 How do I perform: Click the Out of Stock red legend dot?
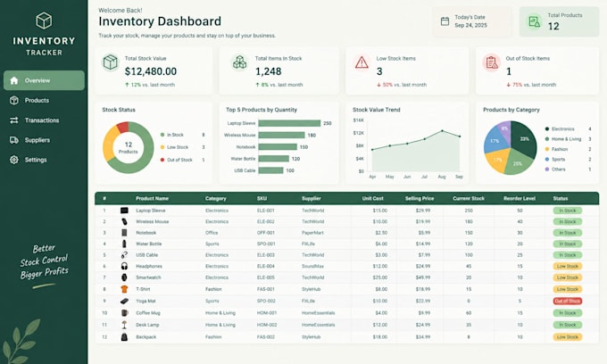[x=162, y=160]
